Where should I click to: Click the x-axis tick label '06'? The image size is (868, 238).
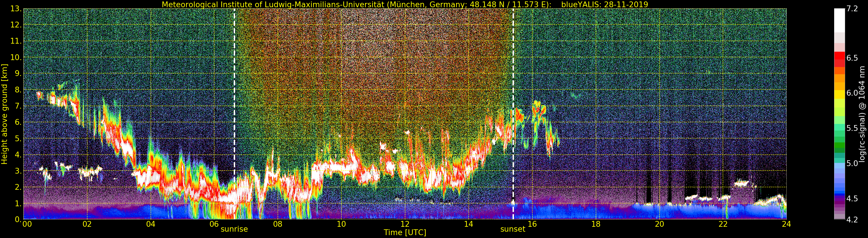[x=214, y=224]
